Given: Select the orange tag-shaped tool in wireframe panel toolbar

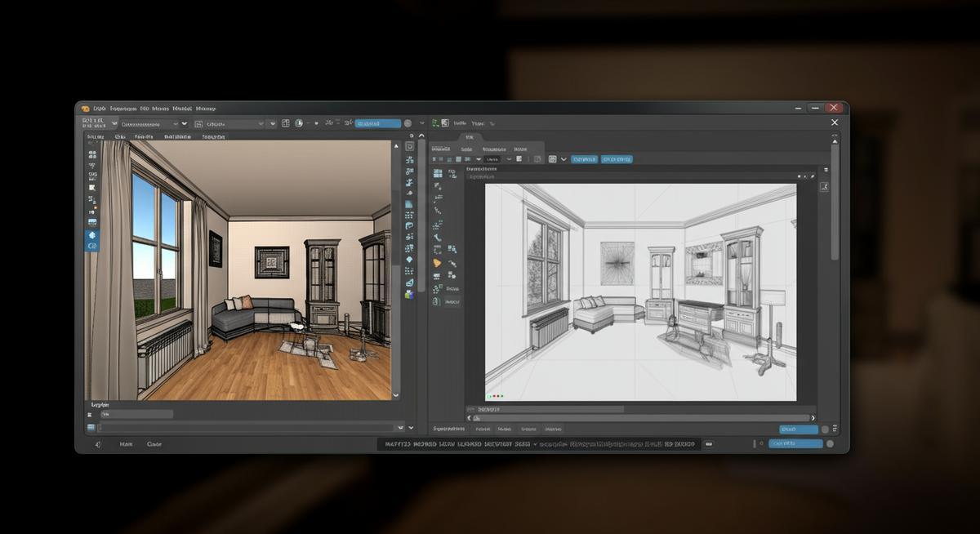Looking at the screenshot, I should tap(437, 263).
